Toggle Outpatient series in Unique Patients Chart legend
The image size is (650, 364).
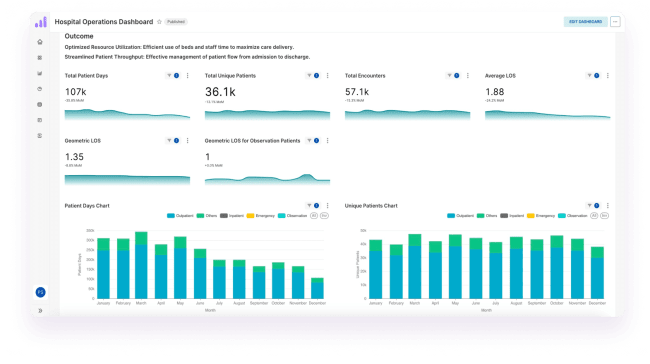(x=461, y=216)
